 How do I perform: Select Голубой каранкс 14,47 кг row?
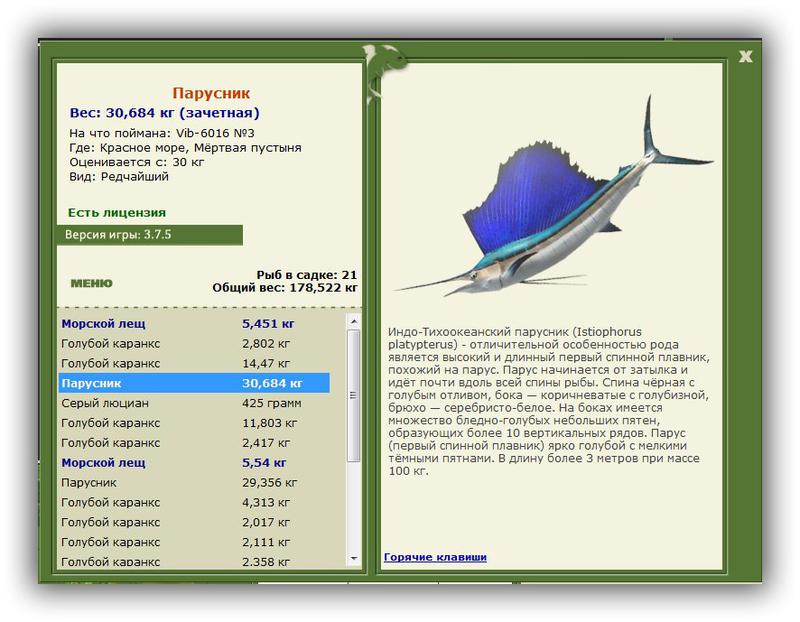click(x=194, y=363)
